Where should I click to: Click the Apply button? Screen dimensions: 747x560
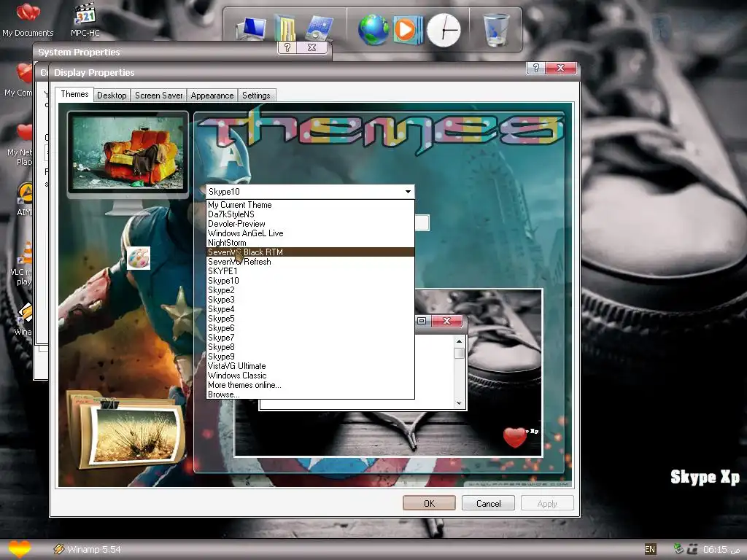(547, 503)
